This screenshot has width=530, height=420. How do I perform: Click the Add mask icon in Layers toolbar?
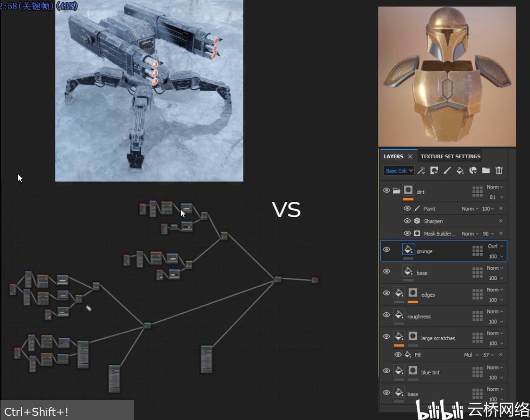coord(434,171)
